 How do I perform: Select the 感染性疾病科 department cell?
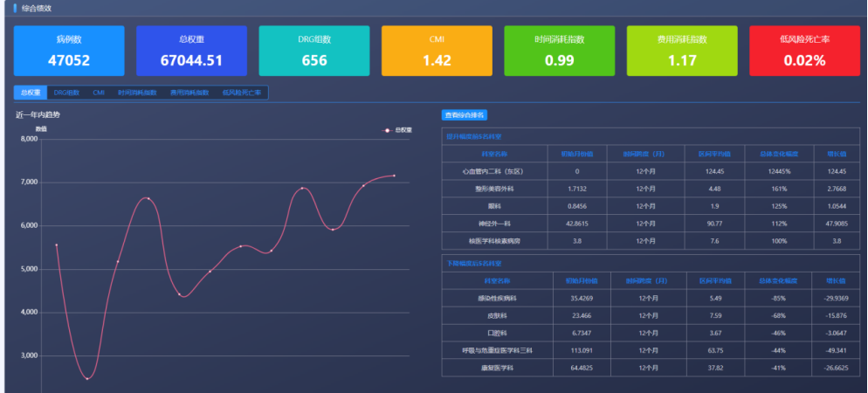497,299
